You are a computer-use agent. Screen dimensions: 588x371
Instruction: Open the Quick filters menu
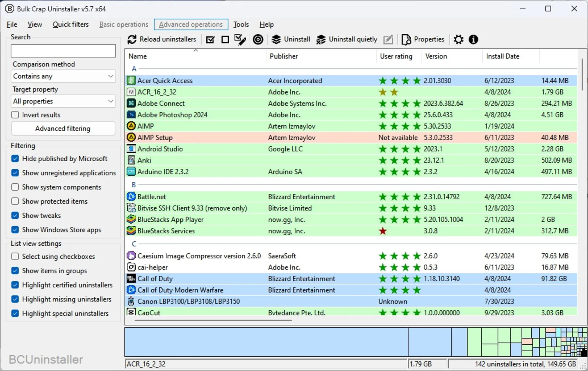coord(70,25)
